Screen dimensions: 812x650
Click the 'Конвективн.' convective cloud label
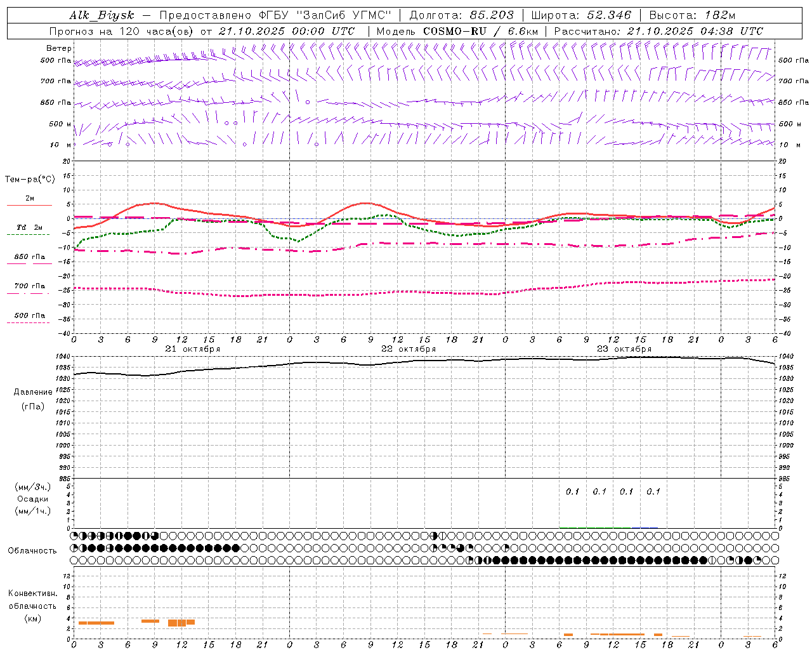point(32,594)
